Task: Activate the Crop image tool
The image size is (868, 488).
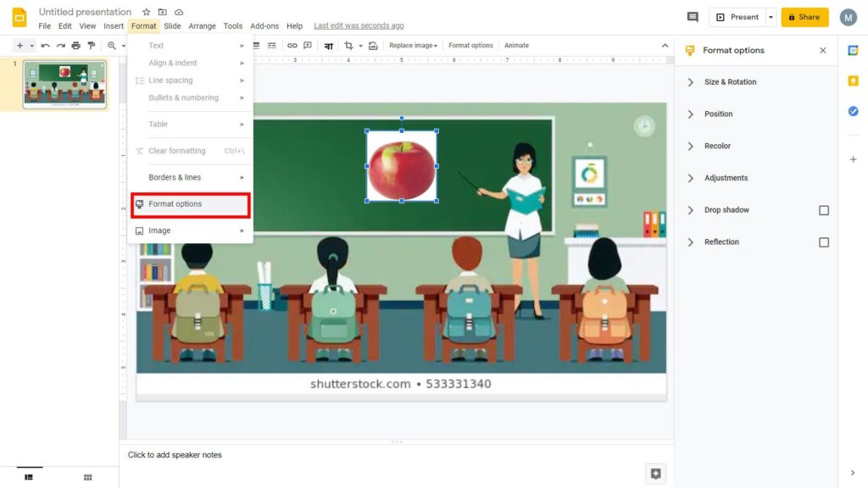Action: [x=348, y=46]
